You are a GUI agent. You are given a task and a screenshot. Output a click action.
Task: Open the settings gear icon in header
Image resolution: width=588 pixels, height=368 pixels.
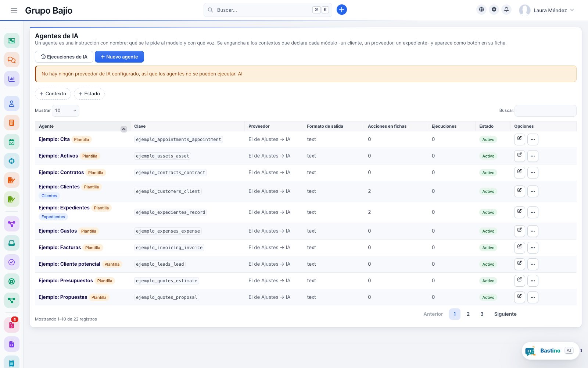(x=494, y=10)
